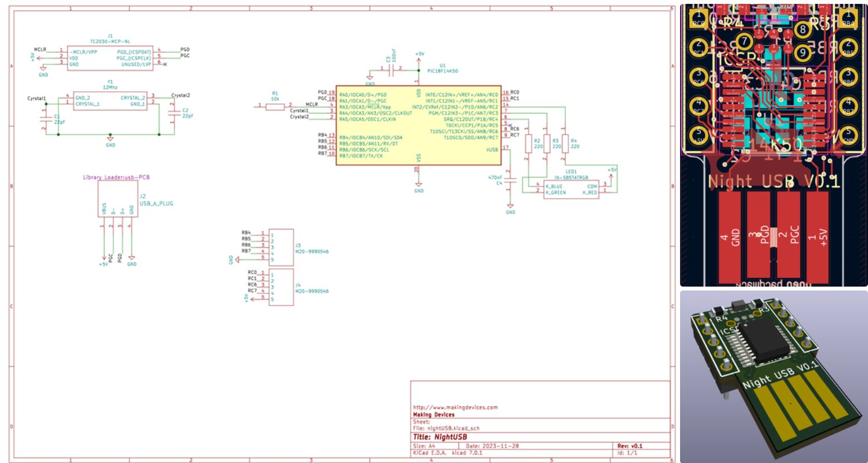Select the R3 220 resistor symbol

(547, 144)
